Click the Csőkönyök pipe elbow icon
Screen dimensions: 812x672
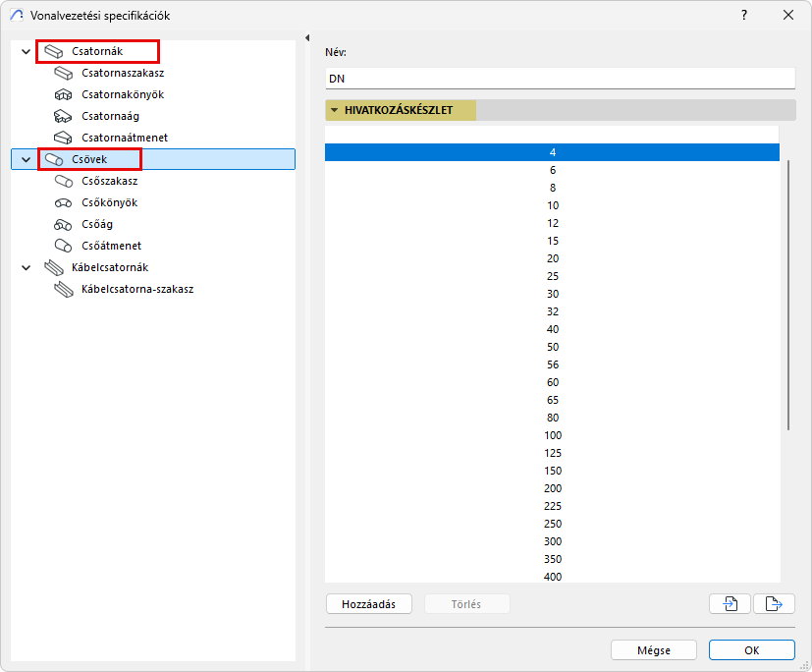pos(63,202)
